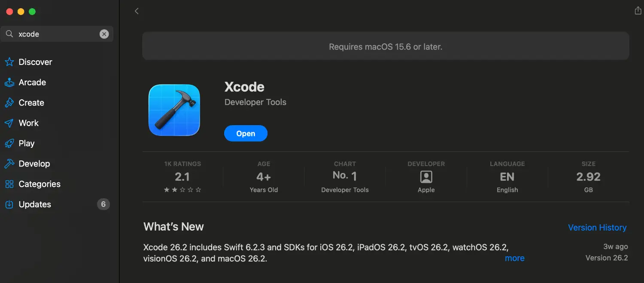Open the Version History link
Screen dimensions: 644x283
coord(597,228)
